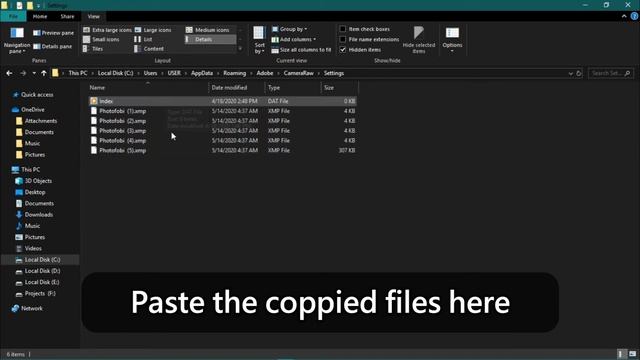
Task: Switch layout to List view
Action: 144,39
